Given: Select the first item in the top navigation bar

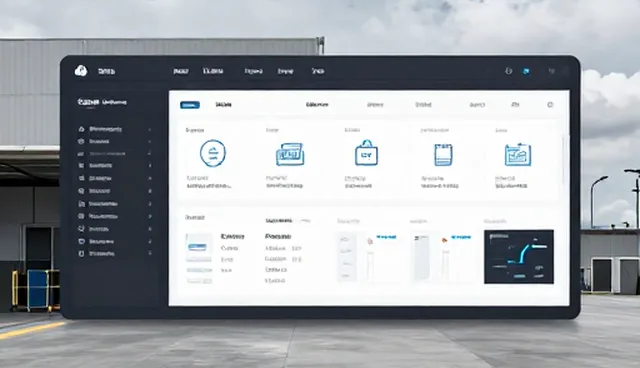Looking at the screenshot, I should click(x=180, y=71).
